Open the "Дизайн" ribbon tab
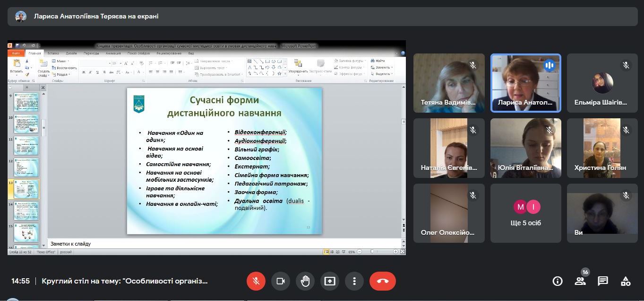Screen dimensions: 644x301 (x=71, y=53)
